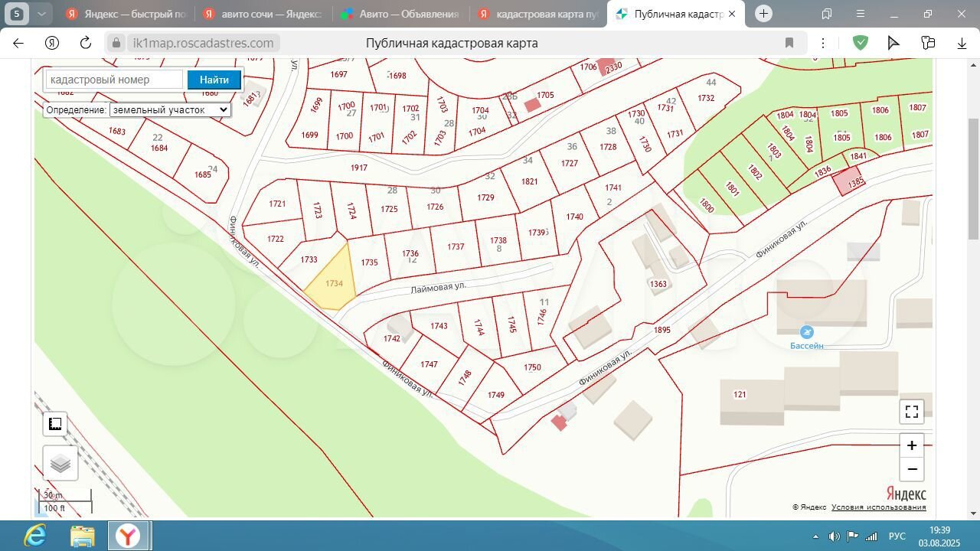Go back with the back arrow

(x=18, y=43)
